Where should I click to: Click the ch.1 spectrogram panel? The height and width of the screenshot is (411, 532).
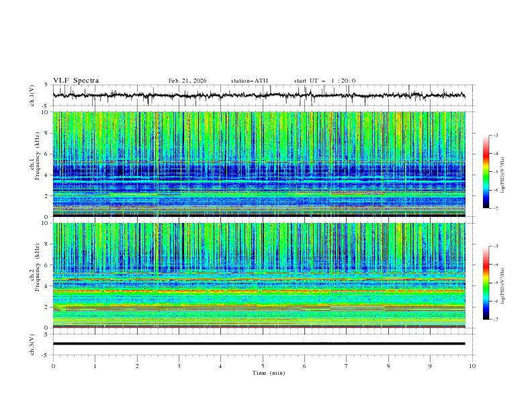259,164
